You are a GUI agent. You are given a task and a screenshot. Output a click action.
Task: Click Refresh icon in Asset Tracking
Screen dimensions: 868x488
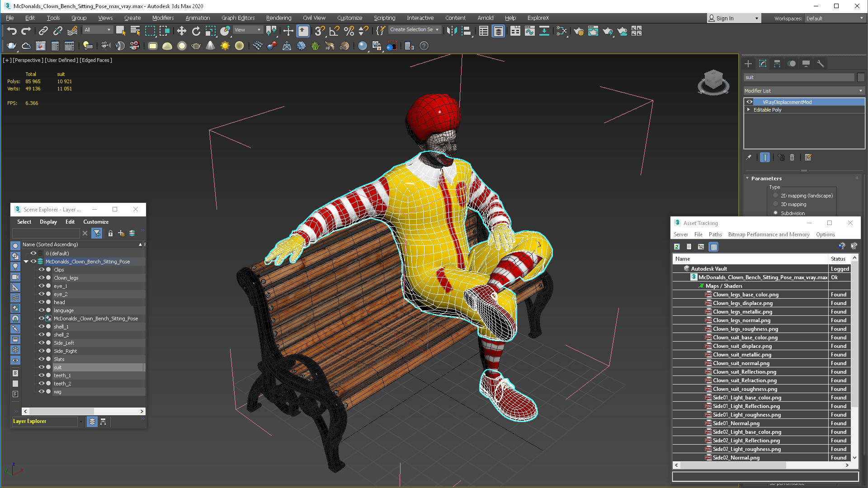click(677, 247)
